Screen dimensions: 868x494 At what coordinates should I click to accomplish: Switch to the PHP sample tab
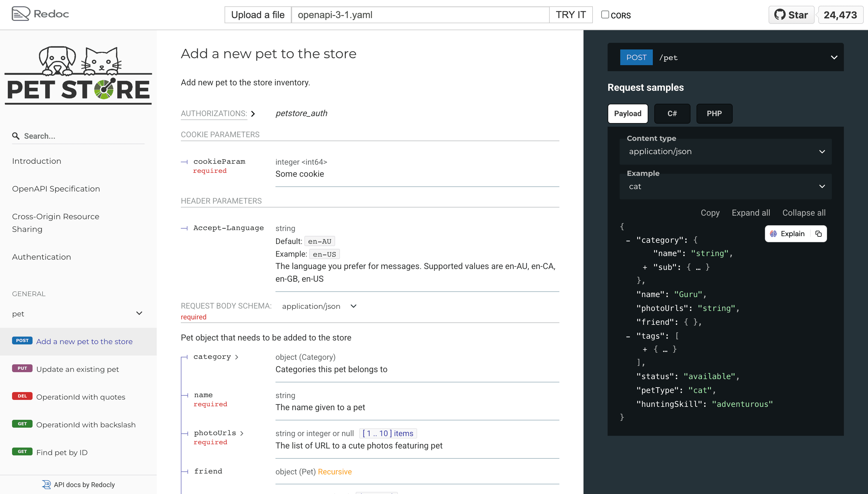coord(714,114)
